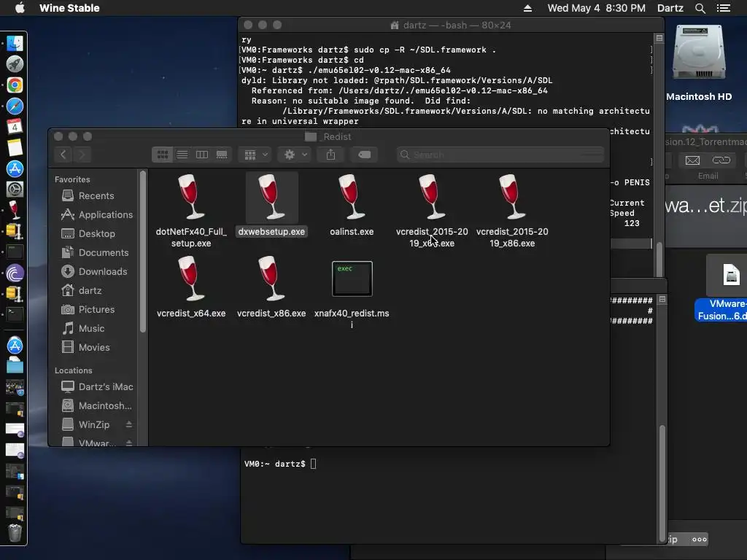Open Trash from the Dock
Viewport: 747px width, 560px height.
coord(15,533)
